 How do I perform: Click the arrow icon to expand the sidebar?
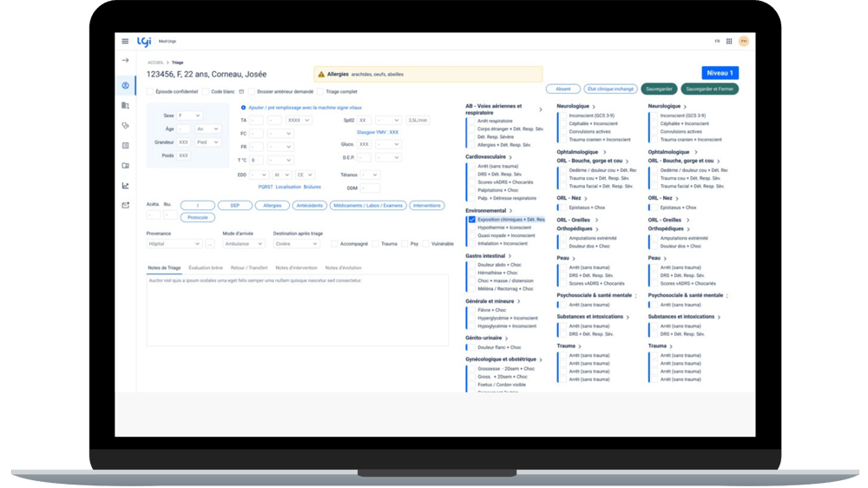[125, 60]
